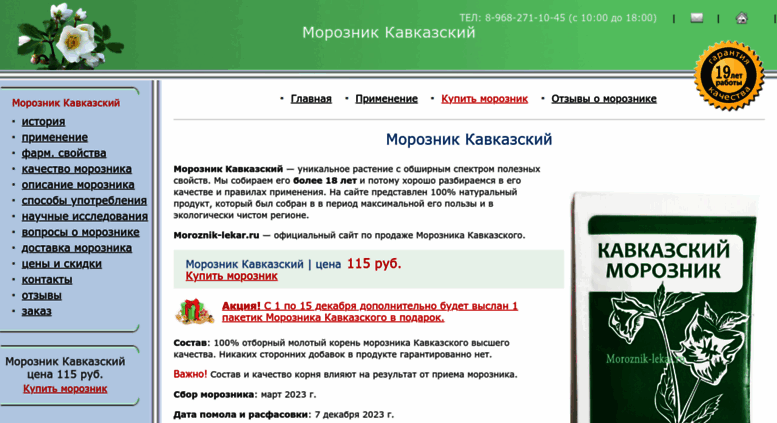The image size is (777, 423).
Task: Open the контакты sidebar link
Action: click(47, 280)
